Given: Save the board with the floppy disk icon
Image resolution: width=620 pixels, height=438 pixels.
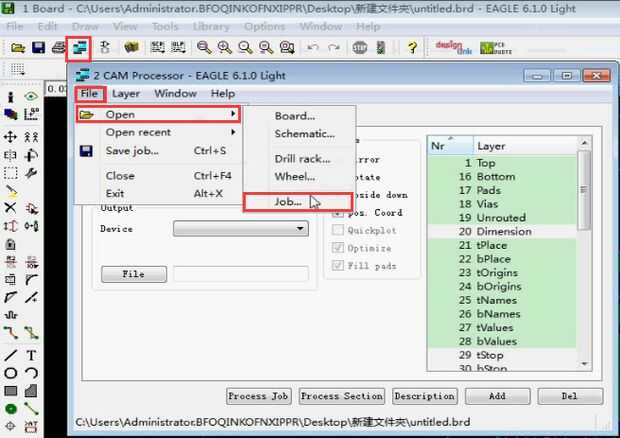Looking at the screenshot, I should tap(38, 48).
